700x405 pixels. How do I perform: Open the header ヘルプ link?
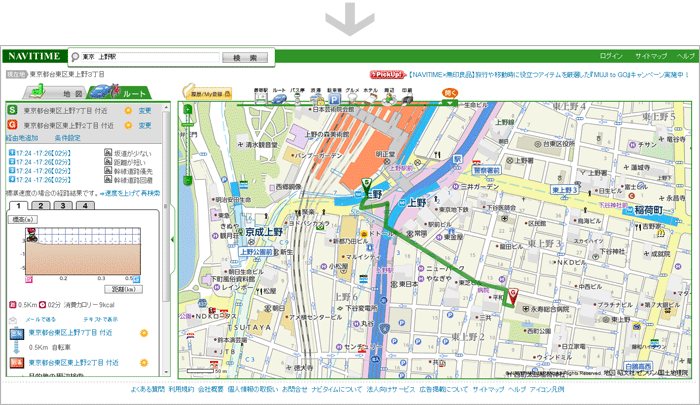coord(685,56)
